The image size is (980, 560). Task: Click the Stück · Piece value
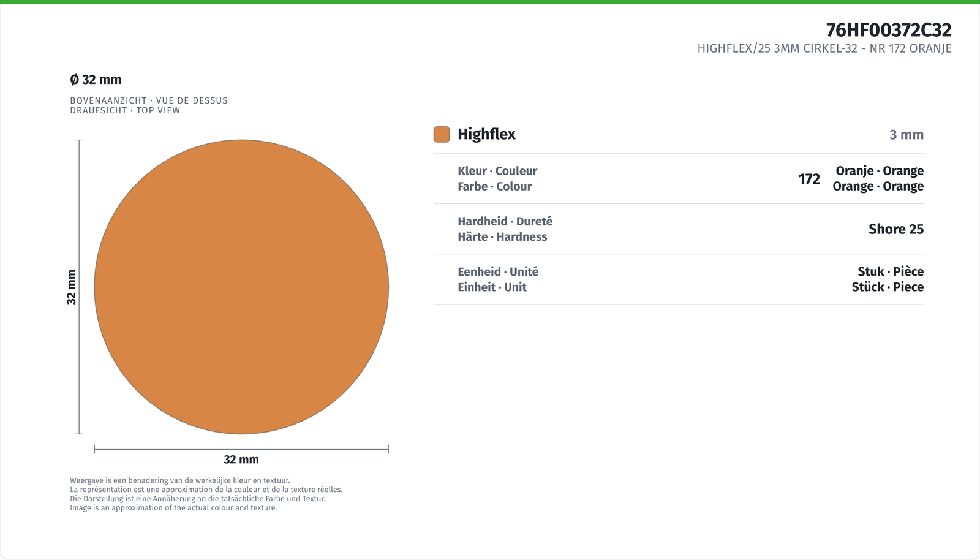click(x=888, y=287)
